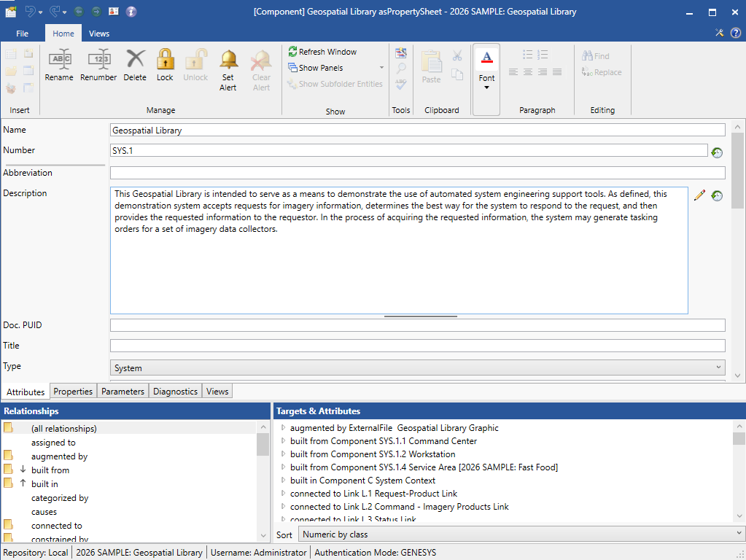Select Diagnostics tab below attributes
This screenshot has height=560, width=746.
[175, 392]
